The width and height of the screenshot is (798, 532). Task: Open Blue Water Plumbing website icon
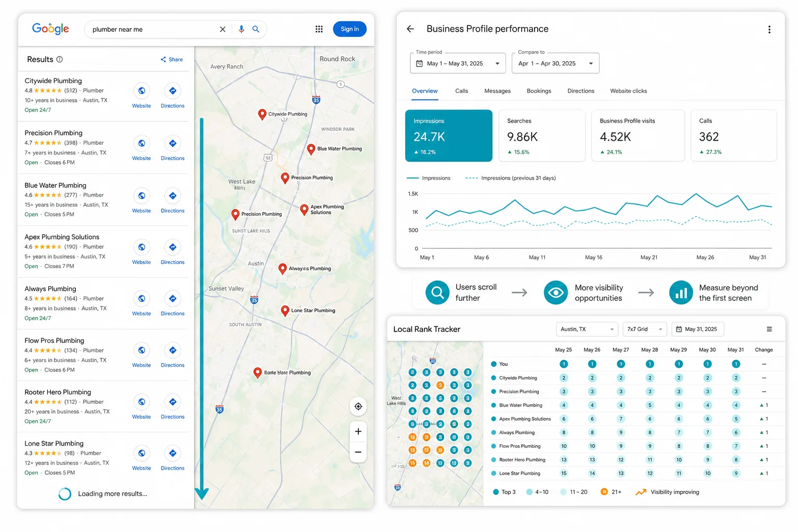tap(141, 196)
